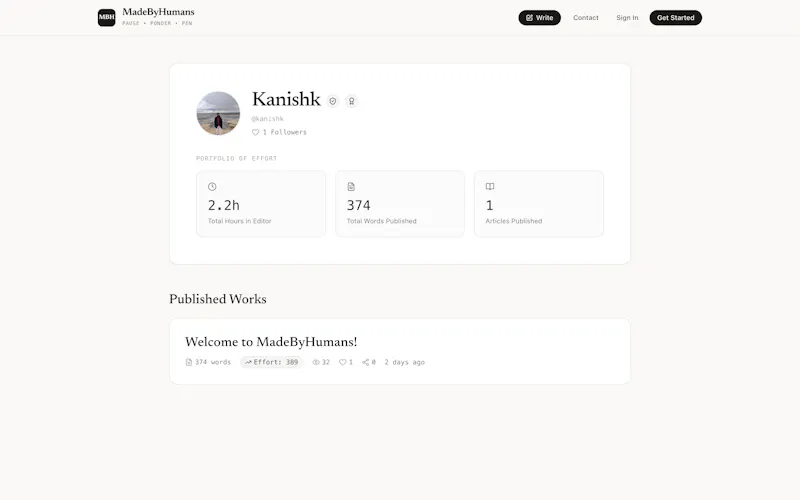Click the Write button
This screenshot has height=500, width=800.
click(539, 17)
